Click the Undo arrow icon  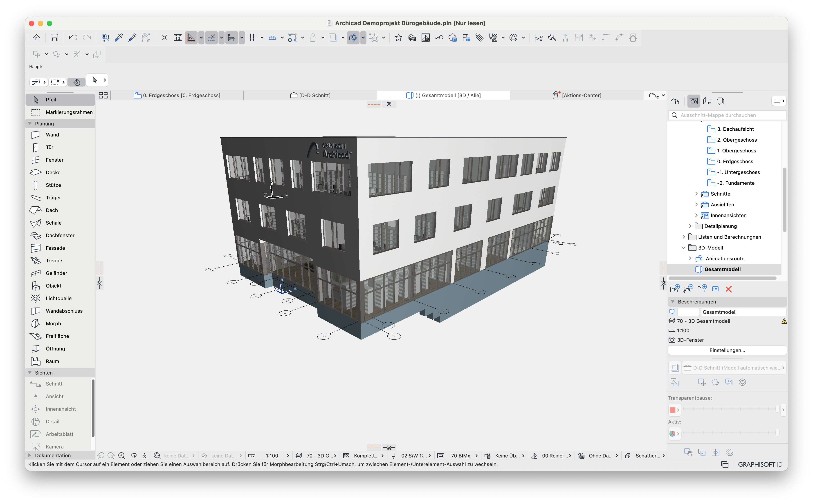tap(73, 38)
